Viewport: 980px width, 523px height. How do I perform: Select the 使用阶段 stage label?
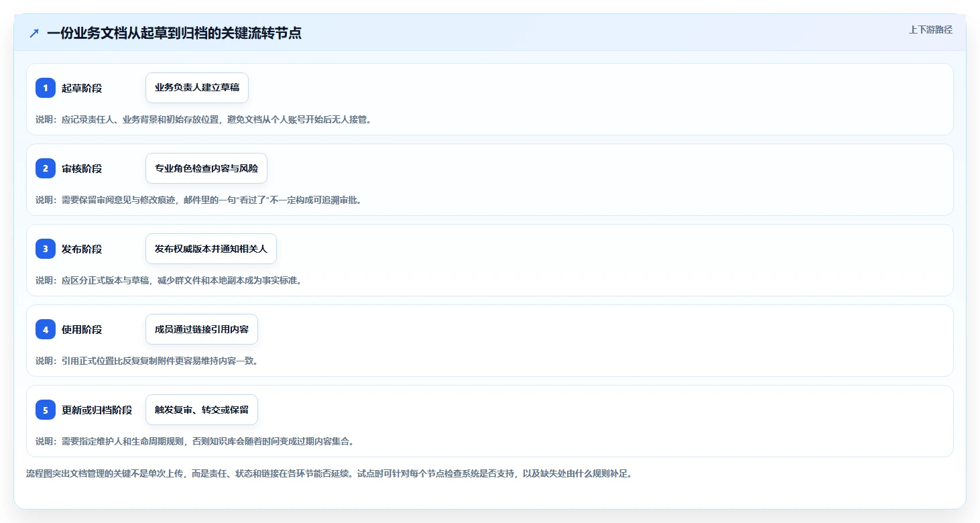tap(82, 329)
